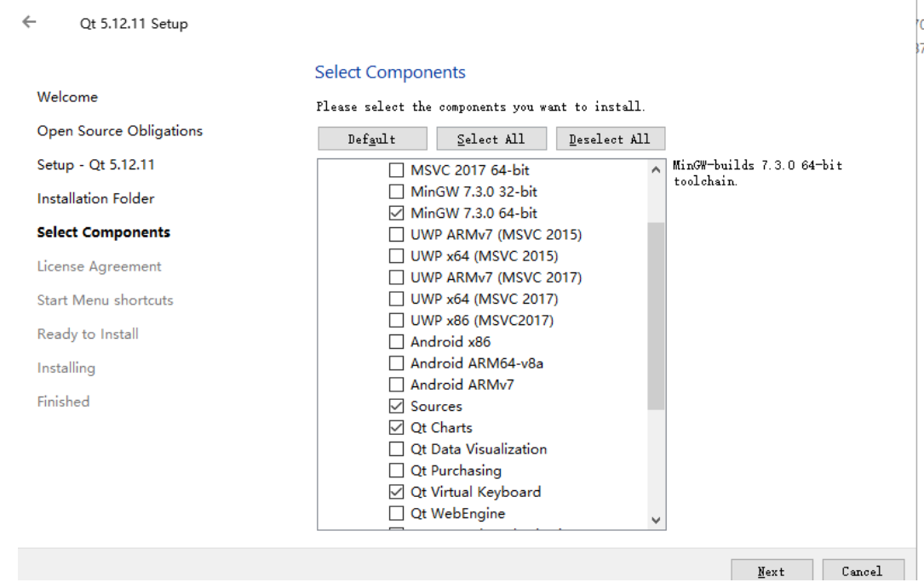Viewport: 924px width, 588px height.
Task: Click the Installing step label
Action: [66, 368]
